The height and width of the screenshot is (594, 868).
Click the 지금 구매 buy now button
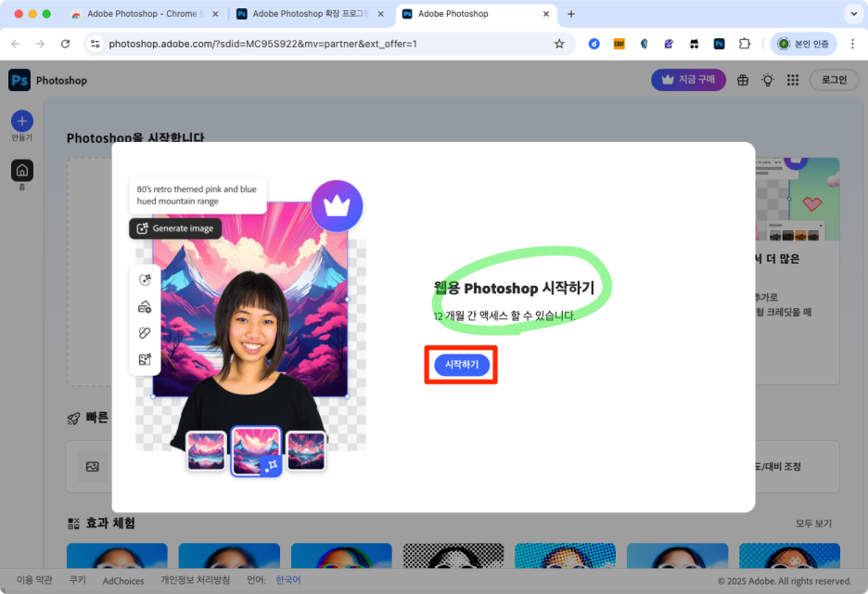tap(688, 80)
